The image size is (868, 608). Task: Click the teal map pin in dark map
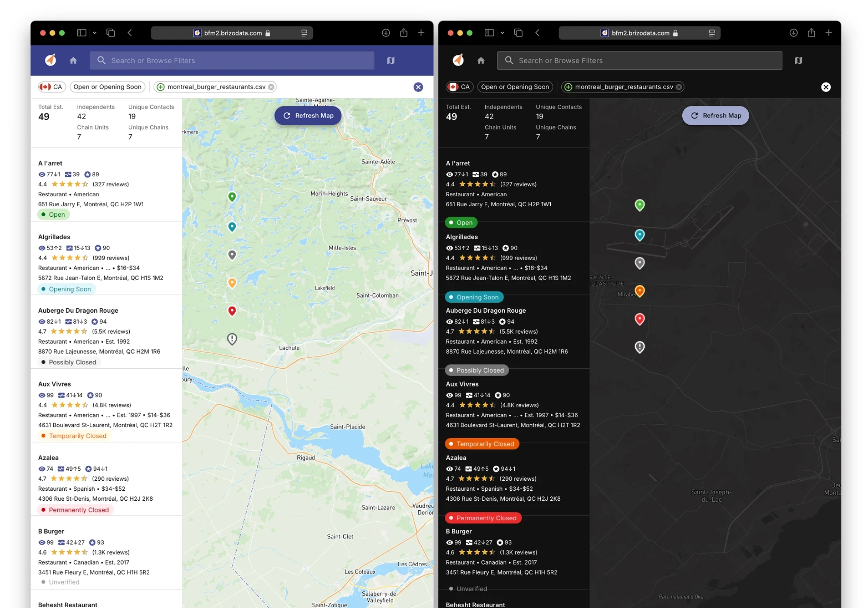click(640, 235)
